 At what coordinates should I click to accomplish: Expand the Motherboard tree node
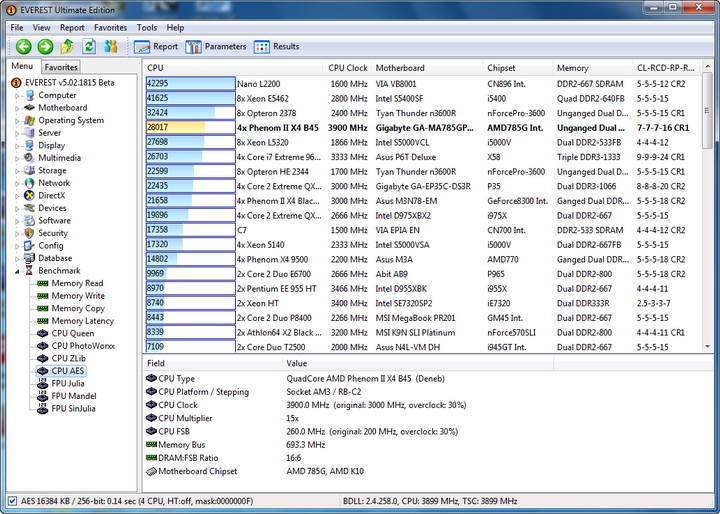click(17, 108)
